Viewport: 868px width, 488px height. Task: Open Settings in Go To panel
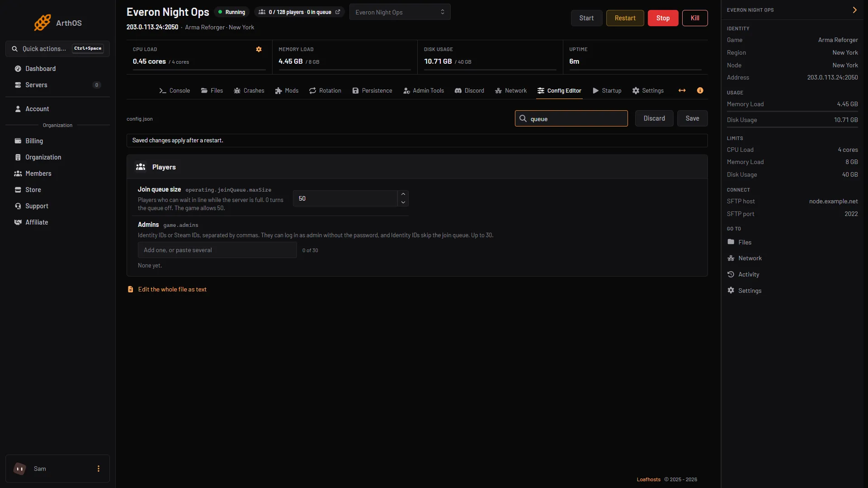coord(745,291)
